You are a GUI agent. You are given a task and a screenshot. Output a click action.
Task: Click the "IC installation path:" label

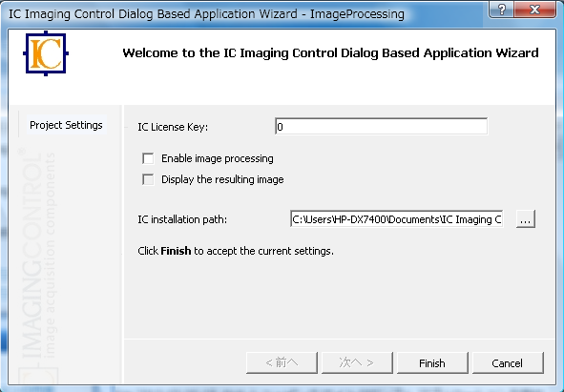point(182,219)
